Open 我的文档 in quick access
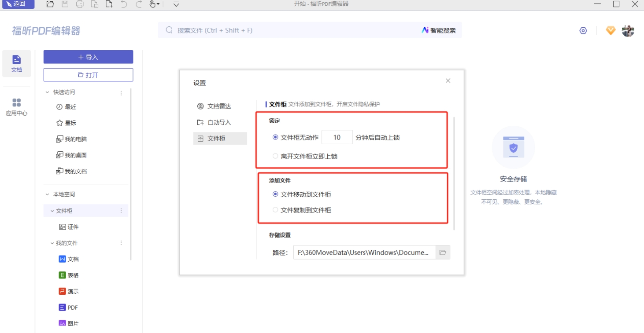The image size is (644, 333). click(x=71, y=171)
